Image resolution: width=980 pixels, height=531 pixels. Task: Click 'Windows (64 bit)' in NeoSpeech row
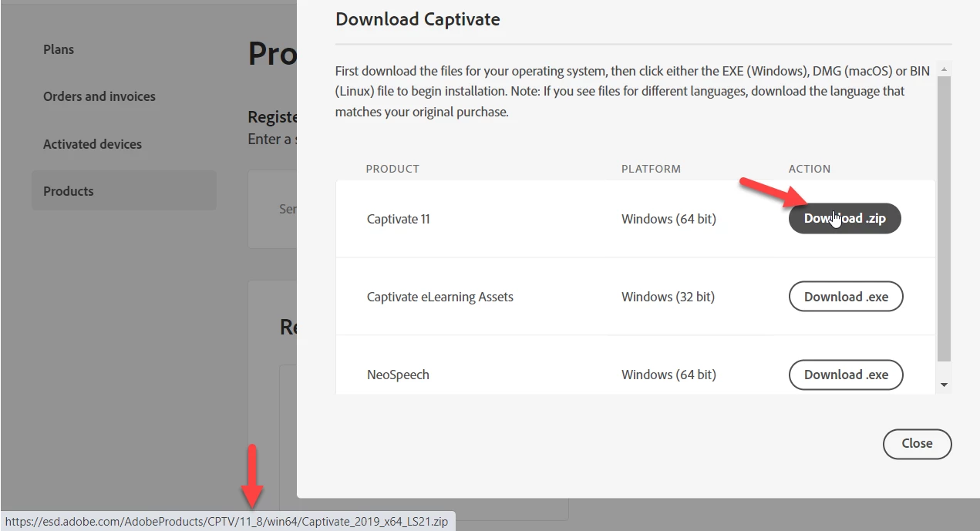668,375
